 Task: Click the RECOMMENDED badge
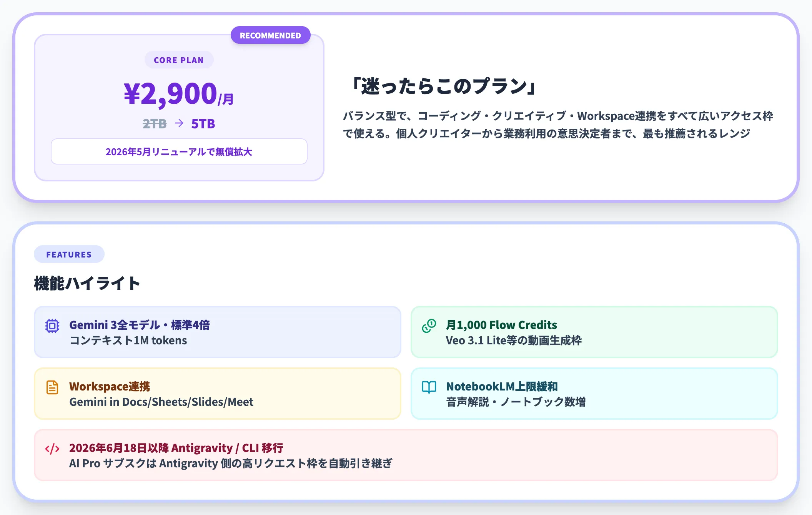270,35
